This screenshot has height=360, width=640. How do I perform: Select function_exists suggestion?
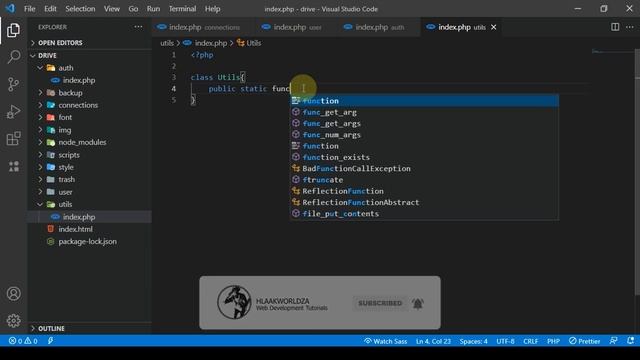pos(424,157)
